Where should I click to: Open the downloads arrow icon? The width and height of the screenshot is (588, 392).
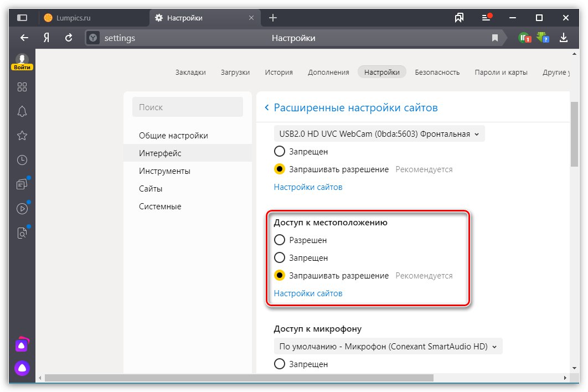[564, 38]
